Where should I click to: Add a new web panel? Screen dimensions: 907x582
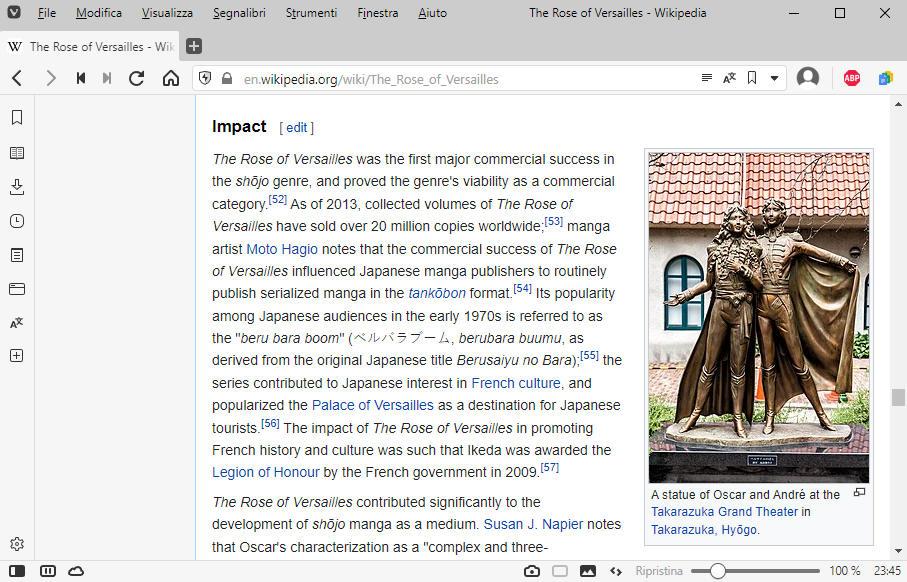[x=17, y=356]
